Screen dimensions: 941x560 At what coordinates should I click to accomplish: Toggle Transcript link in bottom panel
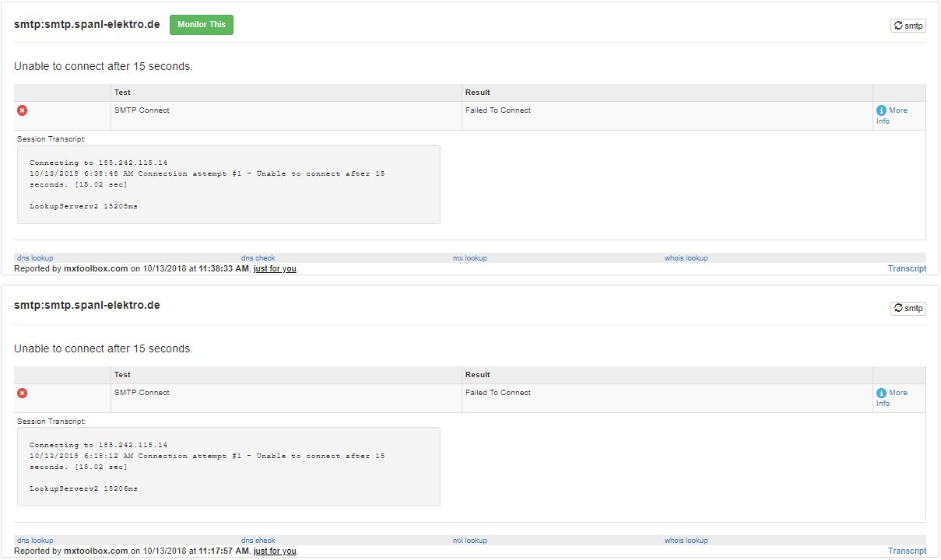point(907,551)
